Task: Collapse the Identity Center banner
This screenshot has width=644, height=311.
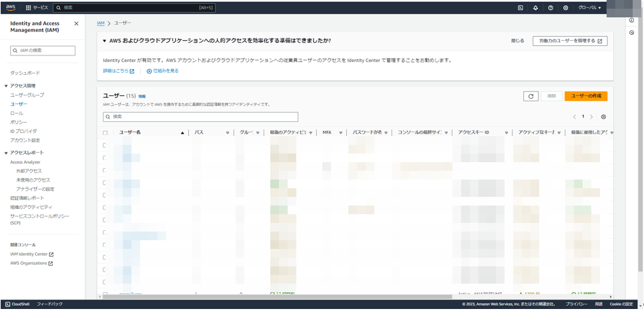Action: (105, 41)
